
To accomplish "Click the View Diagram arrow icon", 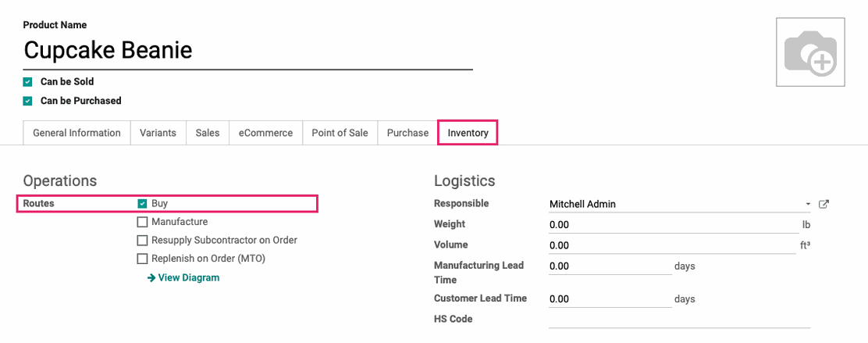I will (151, 277).
